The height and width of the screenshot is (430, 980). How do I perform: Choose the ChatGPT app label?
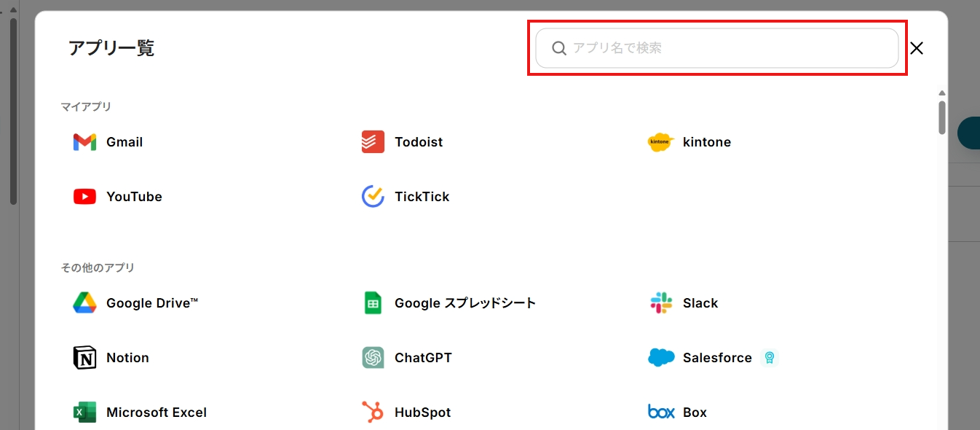[423, 358]
